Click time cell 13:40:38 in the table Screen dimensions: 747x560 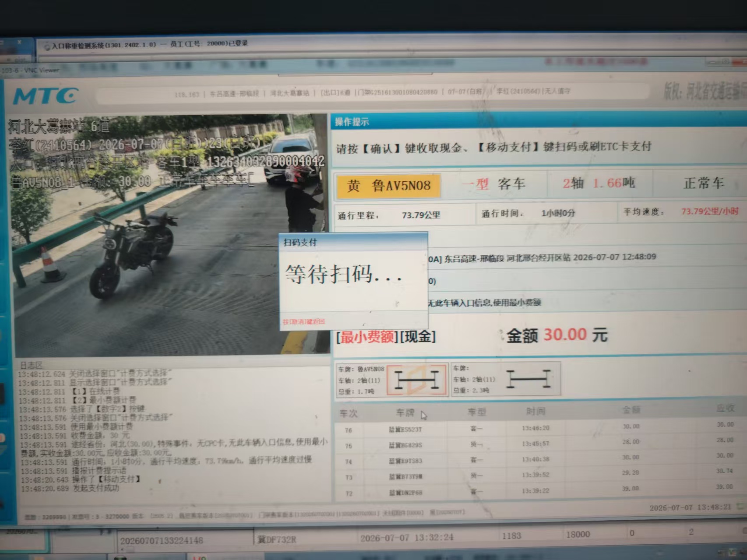(536, 459)
